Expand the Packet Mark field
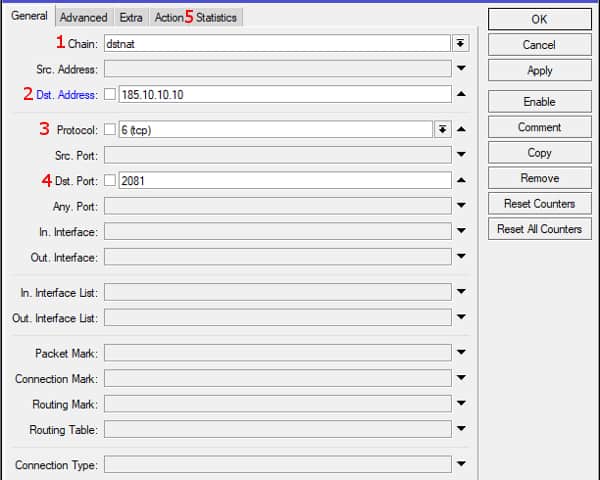The image size is (600, 480). [461, 352]
